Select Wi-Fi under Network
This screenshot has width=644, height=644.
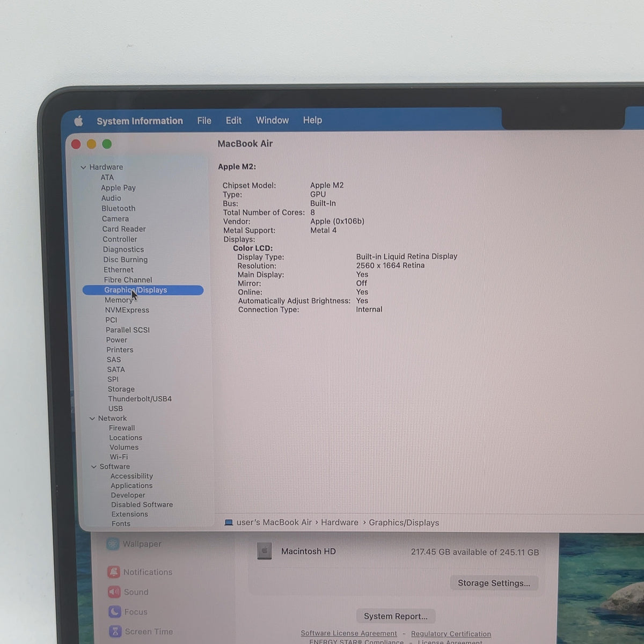click(119, 457)
